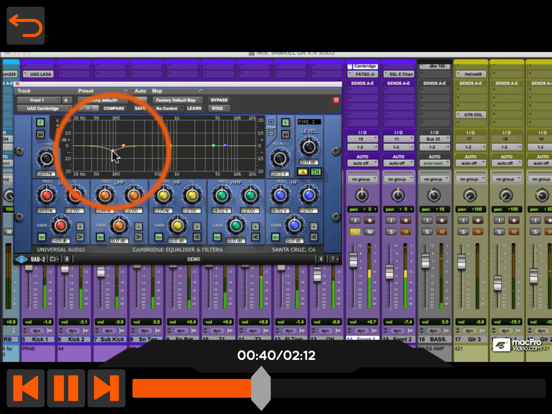
Task: Open the SSL E Chan insert
Action: 399,74
